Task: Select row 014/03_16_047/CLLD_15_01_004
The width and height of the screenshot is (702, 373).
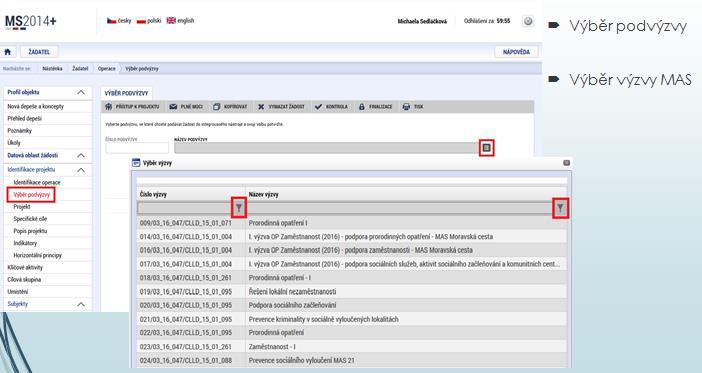Action: coord(352,236)
